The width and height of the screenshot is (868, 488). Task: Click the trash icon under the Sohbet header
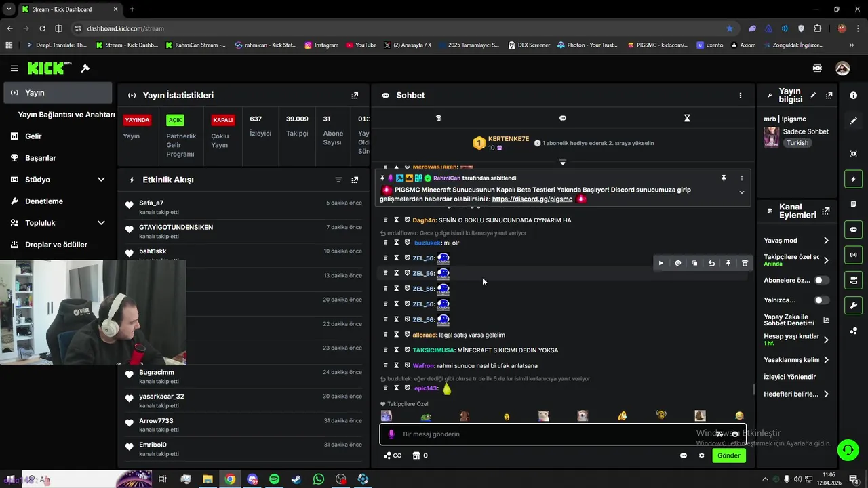pyautogui.click(x=438, y=118)
